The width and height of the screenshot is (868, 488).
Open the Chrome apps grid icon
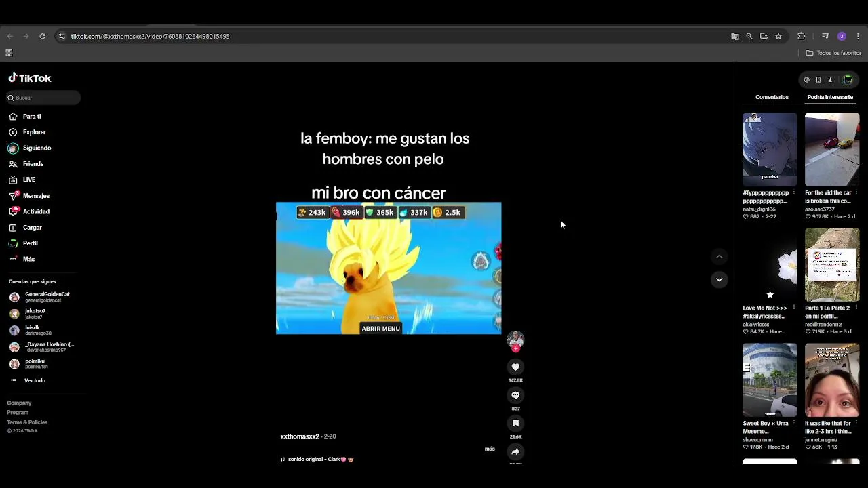[x=9, y=53]
